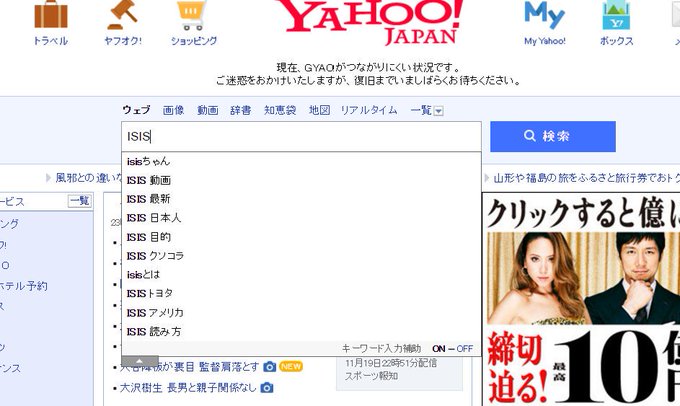Choose suggestion ISIS アメリカ
Viewport: 680px width, 406px height.
point(301,313)
